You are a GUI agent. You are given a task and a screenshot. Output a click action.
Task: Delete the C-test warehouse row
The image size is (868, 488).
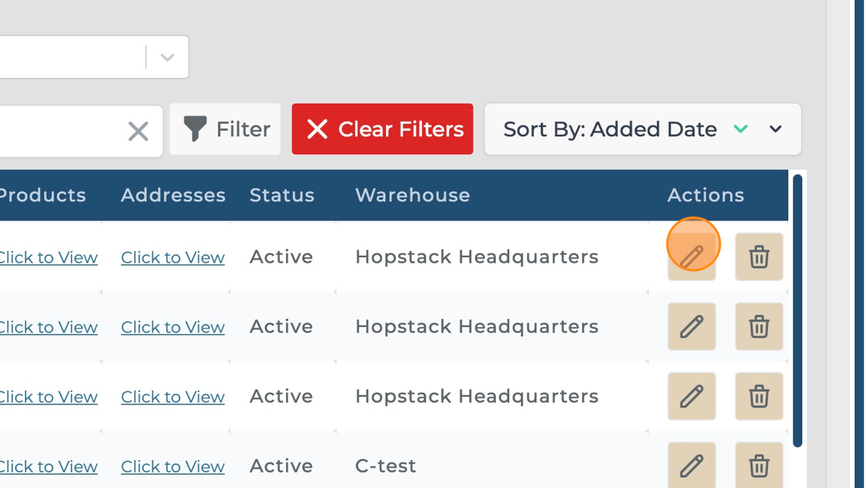tap(759, 465)
